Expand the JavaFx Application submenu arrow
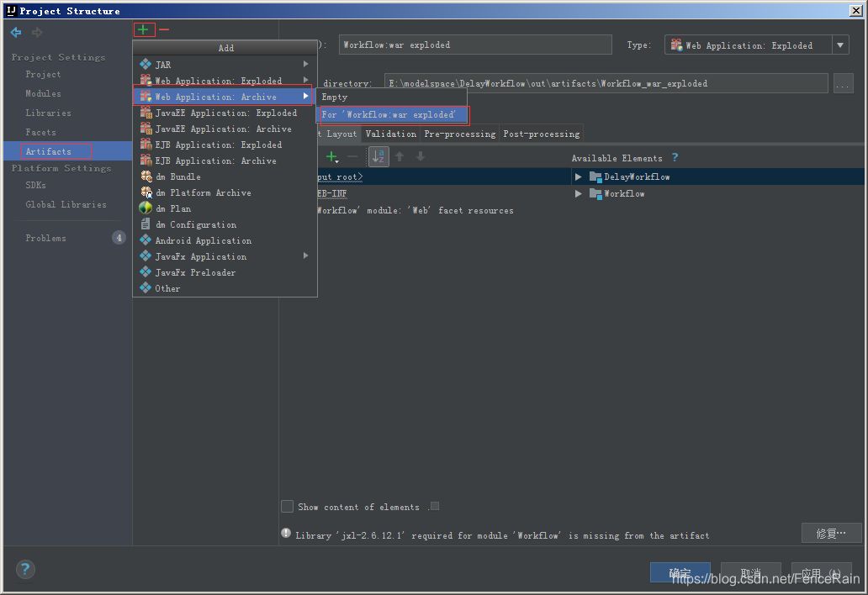The image size is (868, 595). click(x=305, y=256)
